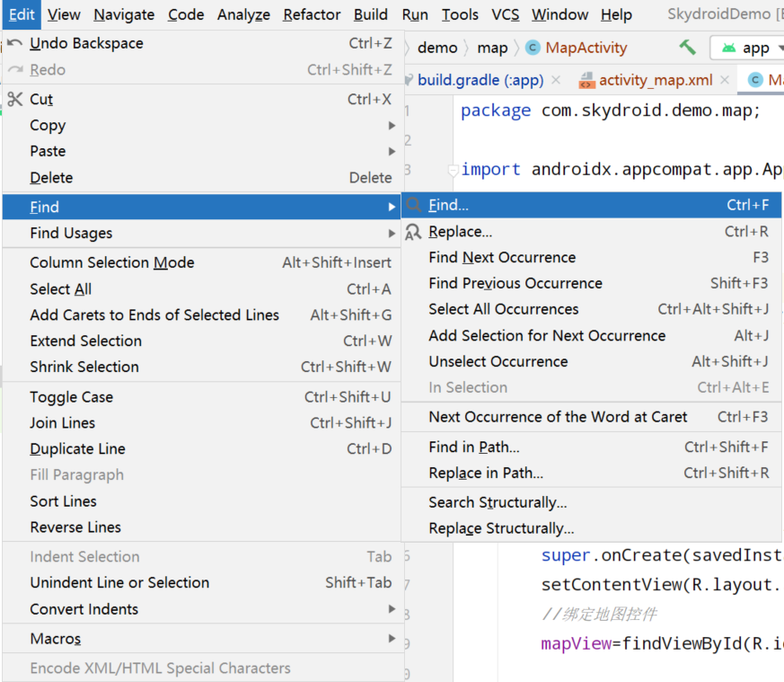This screenshot has width=784, height=682.
Task: Expand the Copy submenu arrow
Action: tap(392, 125)
